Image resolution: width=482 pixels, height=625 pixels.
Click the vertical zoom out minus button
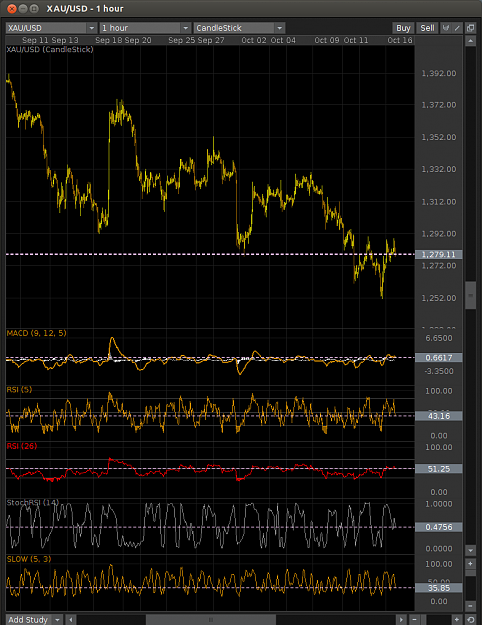[x=470, y=606]
